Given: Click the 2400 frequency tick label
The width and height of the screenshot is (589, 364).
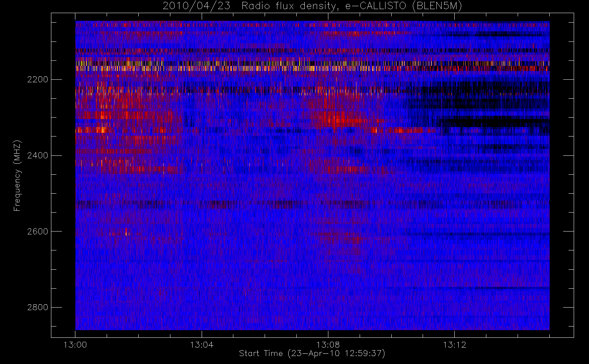Looking at the screenshot, I should tap(37, 155).
